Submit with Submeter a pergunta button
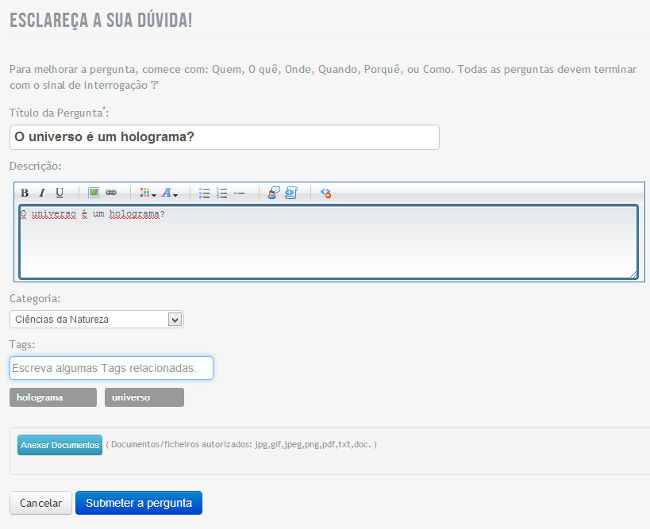The height and width of the screenshot is (529, 650). click(x=138, y=503)
